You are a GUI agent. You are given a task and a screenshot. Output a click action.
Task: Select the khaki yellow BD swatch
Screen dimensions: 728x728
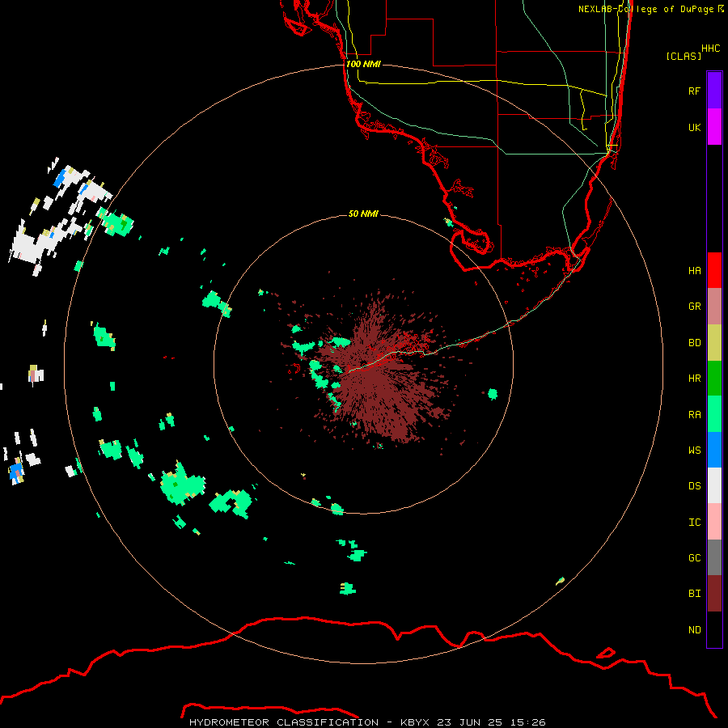[x=714, y=343]
